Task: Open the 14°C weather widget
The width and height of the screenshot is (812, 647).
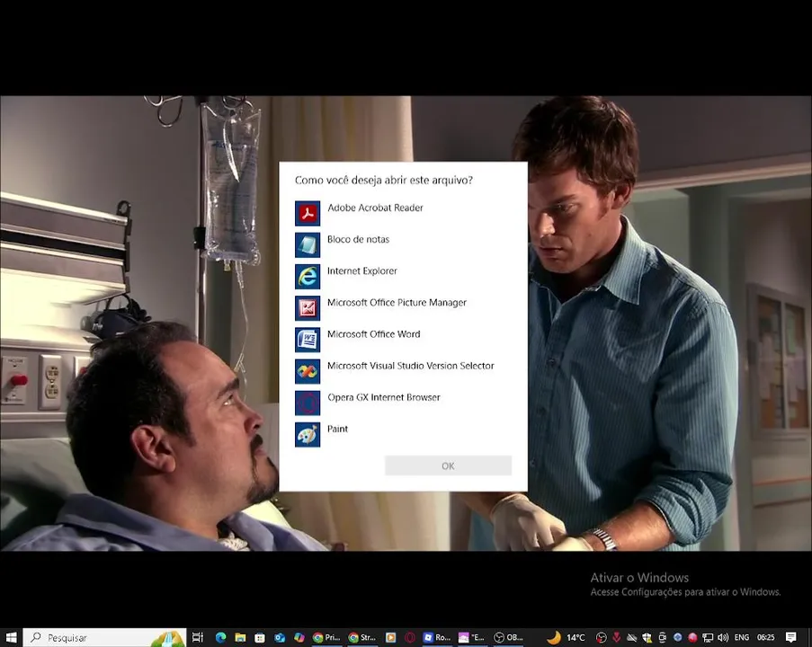Action: point(566,637)
